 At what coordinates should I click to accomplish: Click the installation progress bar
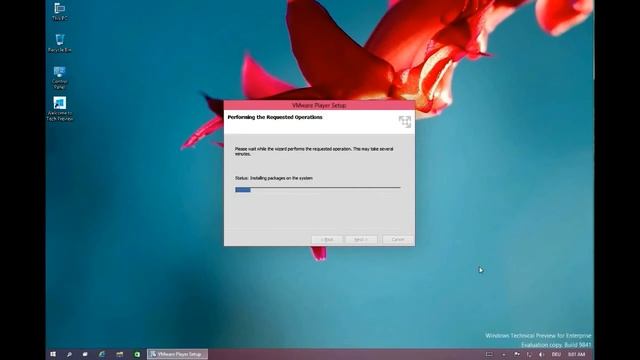click(318, 190)
